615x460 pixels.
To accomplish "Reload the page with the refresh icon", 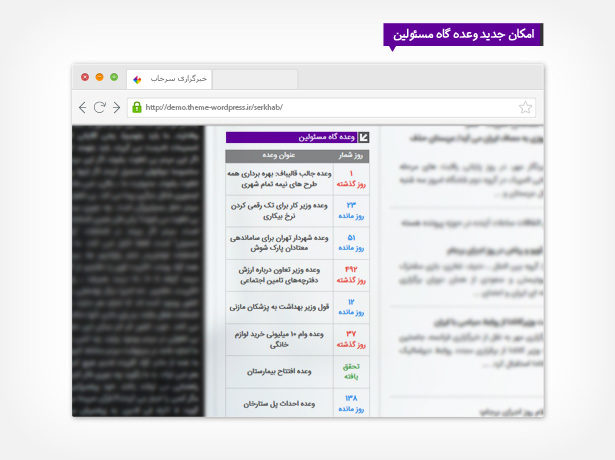I will [x=99, y=107].
